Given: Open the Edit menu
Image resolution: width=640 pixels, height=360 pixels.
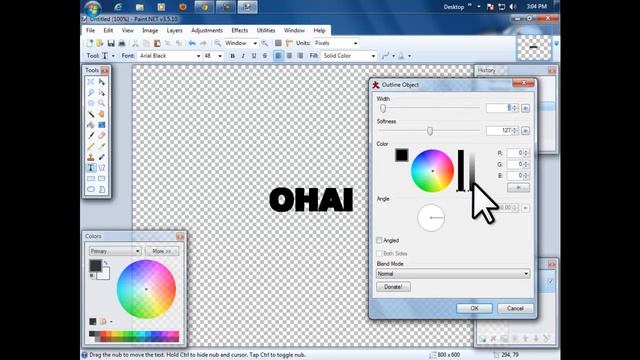Looking at the screenshot, I should [x=108, y=31].
